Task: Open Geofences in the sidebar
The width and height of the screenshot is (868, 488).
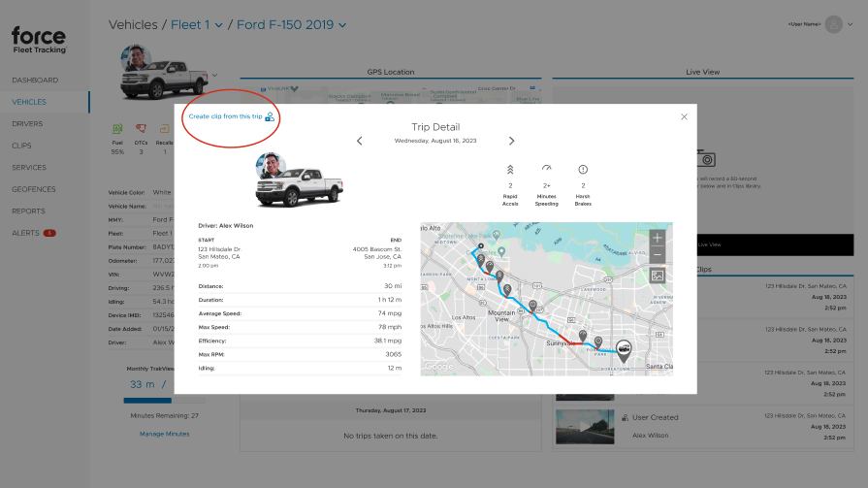Action: (34, 189)
